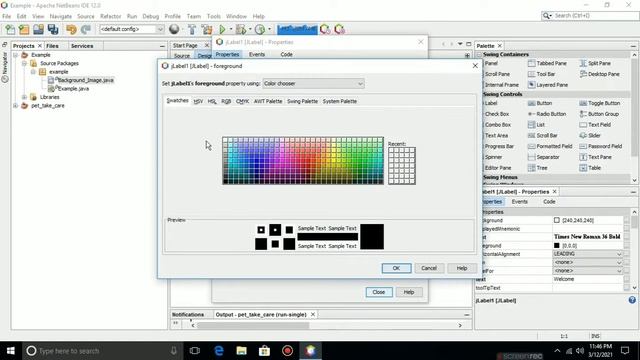This screenshot has width=640, height=360.
Task: Pick a color from the swatch grid
Action: 303,161
